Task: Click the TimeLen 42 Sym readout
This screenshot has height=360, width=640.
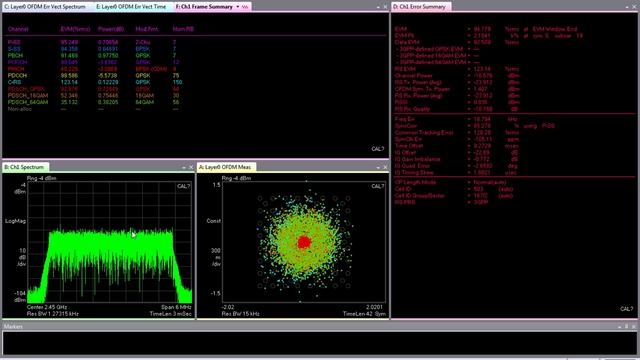Action: coord(364,314)
